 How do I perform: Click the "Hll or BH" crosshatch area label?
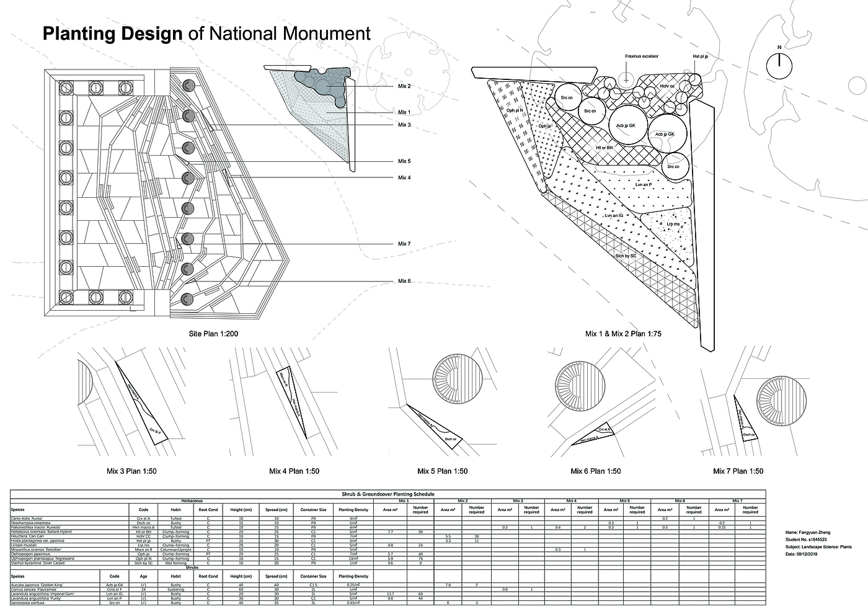click(x=604, y=148)
